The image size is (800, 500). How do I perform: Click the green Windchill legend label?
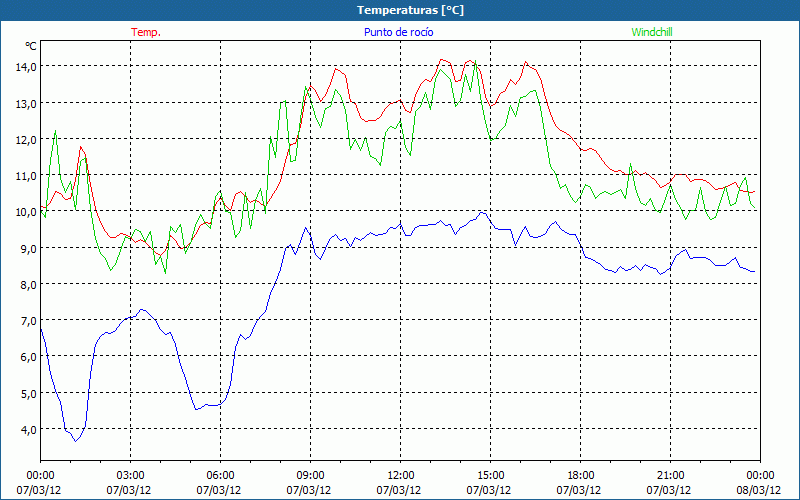pyautogui.click(x=652, y=32)
